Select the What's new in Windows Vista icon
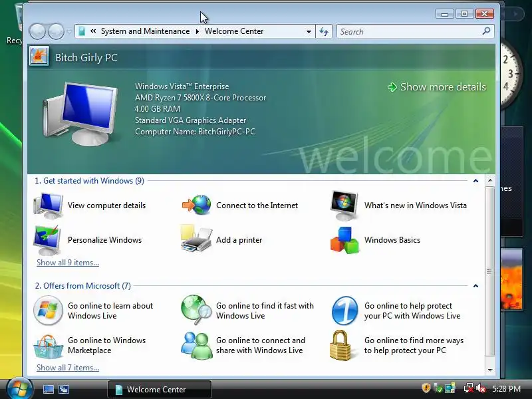532x399 pixels. pyautogui.click(x=344, y=205)
